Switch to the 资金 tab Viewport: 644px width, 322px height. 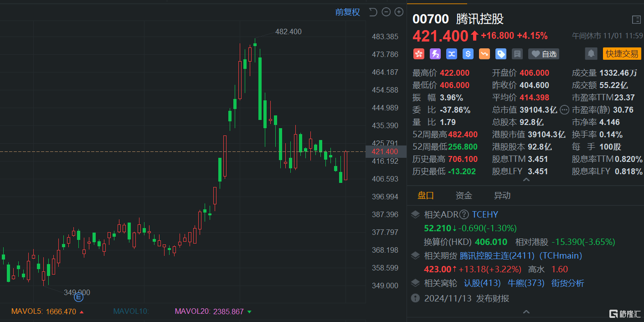point(464,196)
